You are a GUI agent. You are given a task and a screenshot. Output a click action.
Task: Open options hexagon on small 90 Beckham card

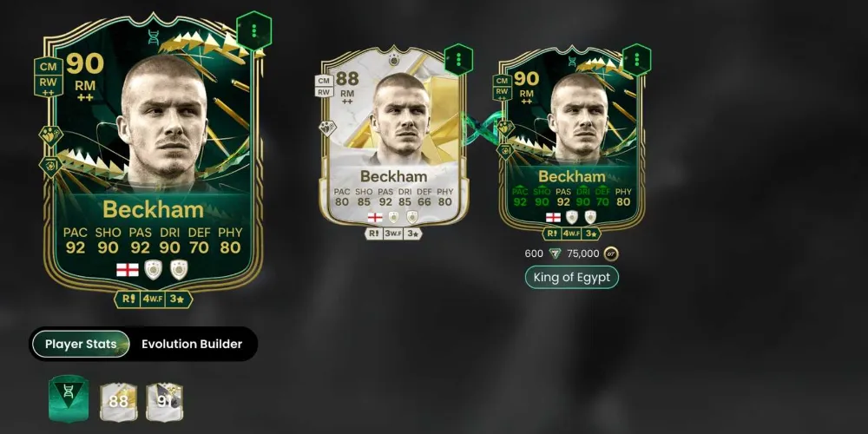click(x=636, y=60)
